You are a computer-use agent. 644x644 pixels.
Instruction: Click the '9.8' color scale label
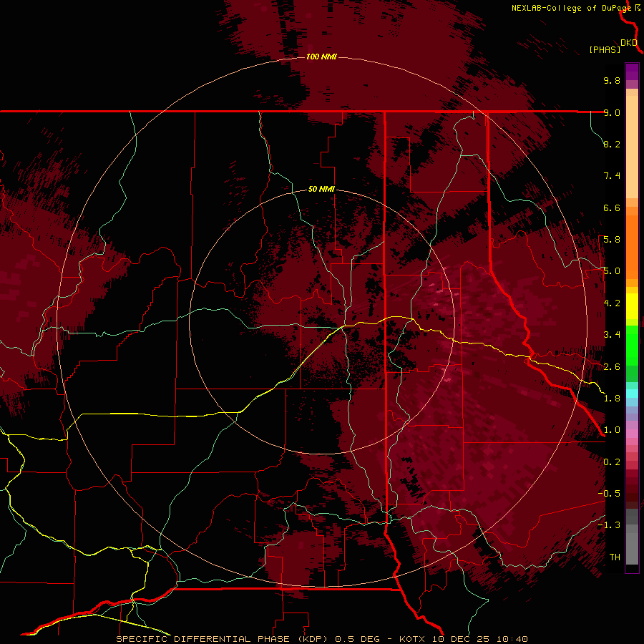[612, 80]
